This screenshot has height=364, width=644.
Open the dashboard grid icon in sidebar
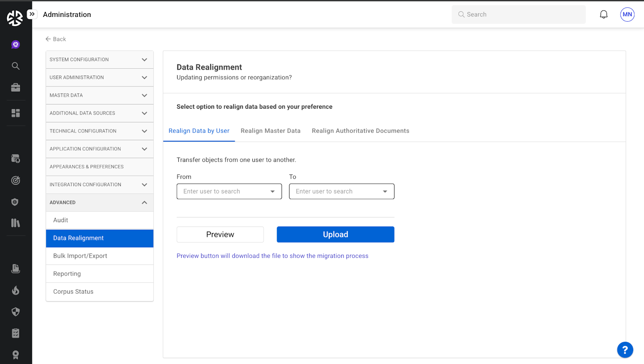pos(16,113)
